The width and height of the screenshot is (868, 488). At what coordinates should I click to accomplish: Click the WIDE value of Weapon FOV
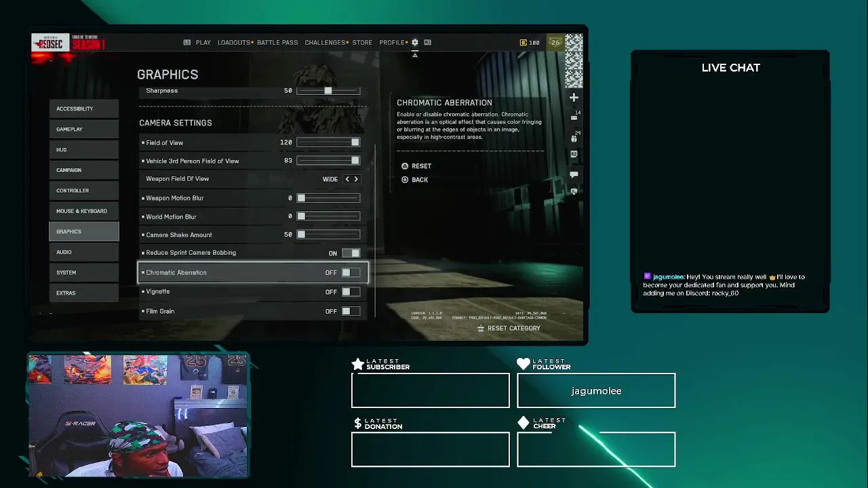(x=330, y=180)
